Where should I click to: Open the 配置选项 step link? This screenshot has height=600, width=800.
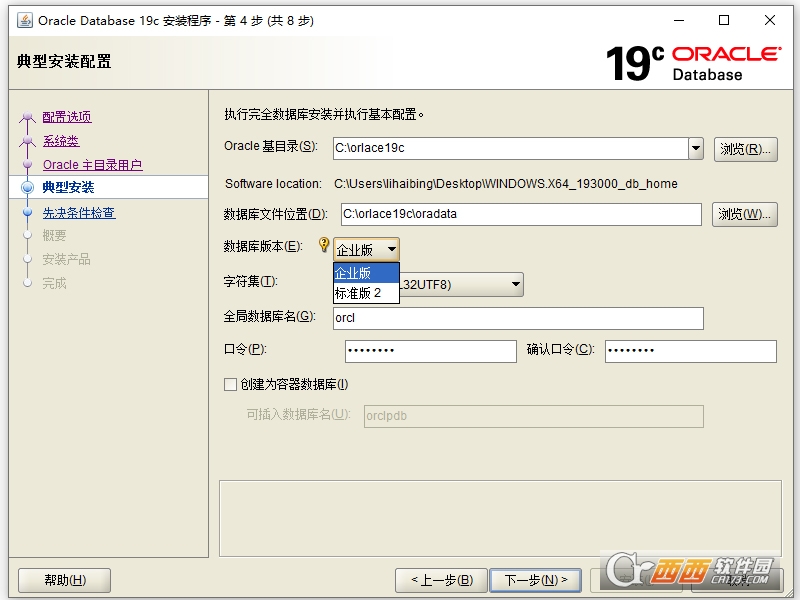[x=67, y=117]
